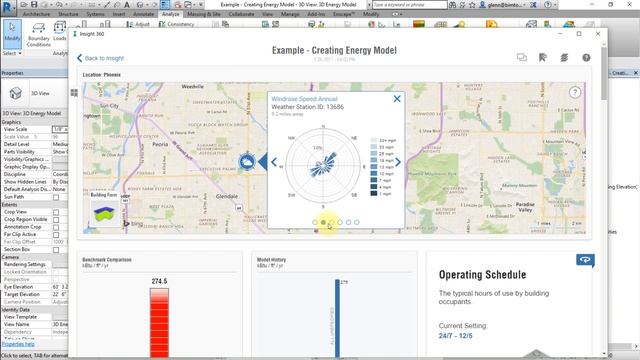This screenshot has height=360, width=640.
Task: Select the Modify tool in ribbon
Action: coord(12,34)
